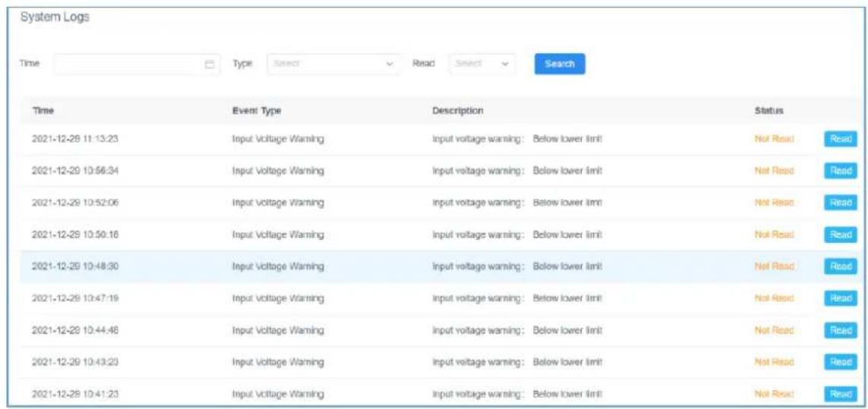The image size is (868, 409).
Task: Click Input Voltage Warning in 10:48:30 row
Action: point(278,267)
